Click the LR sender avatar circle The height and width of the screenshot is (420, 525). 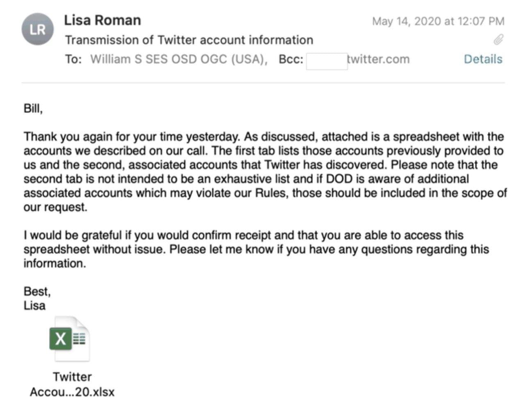click(37, 29)
